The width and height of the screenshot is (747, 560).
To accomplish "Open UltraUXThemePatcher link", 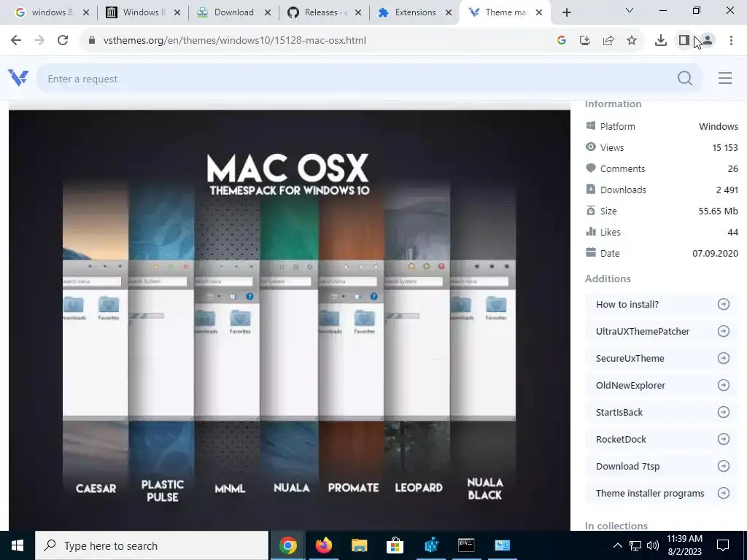I will 662,332.
